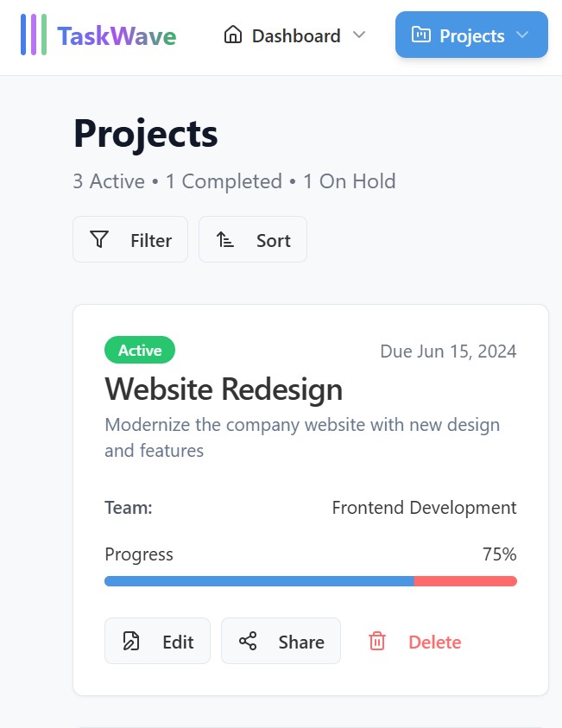This screenshot has height=728, width=562.
Task: Open the Website Redesign project title link
Action: 223,389
